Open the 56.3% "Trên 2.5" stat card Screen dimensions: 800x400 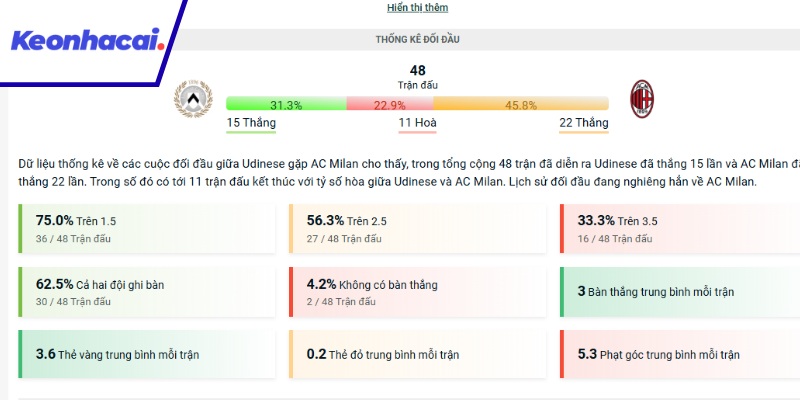point(418,228)
